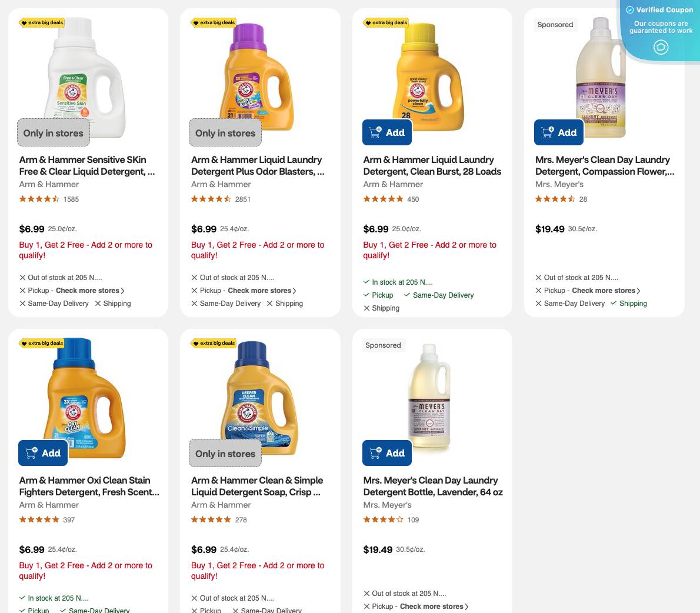Click the extra big deals badge on Odor Blasters

pyautogui.click(x=214, y=22)
